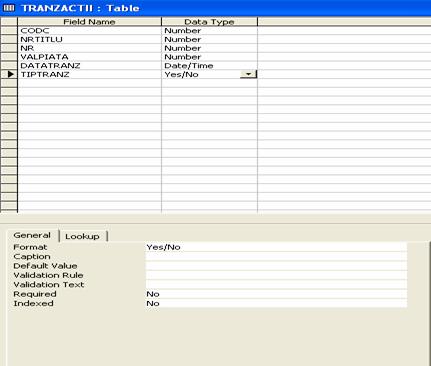Open the Data Type dropdown for TIPTRANZ
Screen dimensions: 431x366
point(248,74)
